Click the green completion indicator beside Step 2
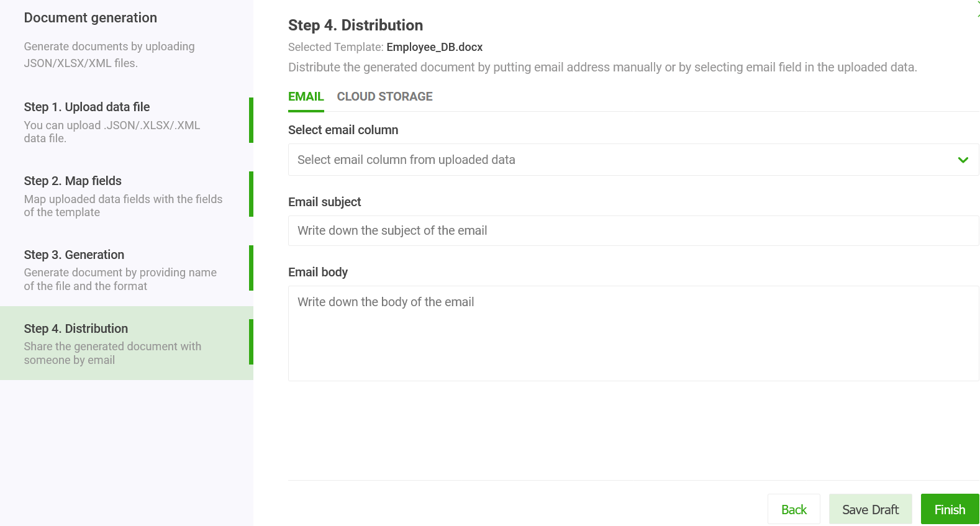Screen dimensions: 980x526 pyautogui.click(x=252, y=194)
